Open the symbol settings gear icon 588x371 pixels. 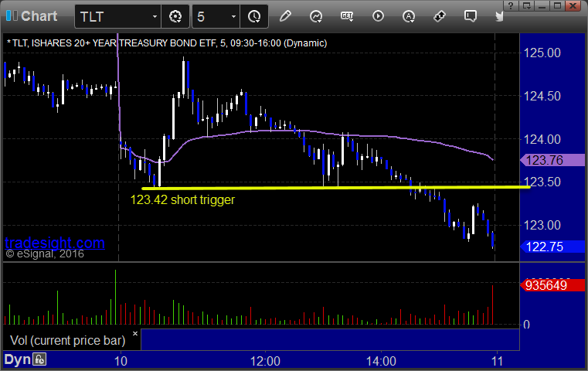(175, 16)
